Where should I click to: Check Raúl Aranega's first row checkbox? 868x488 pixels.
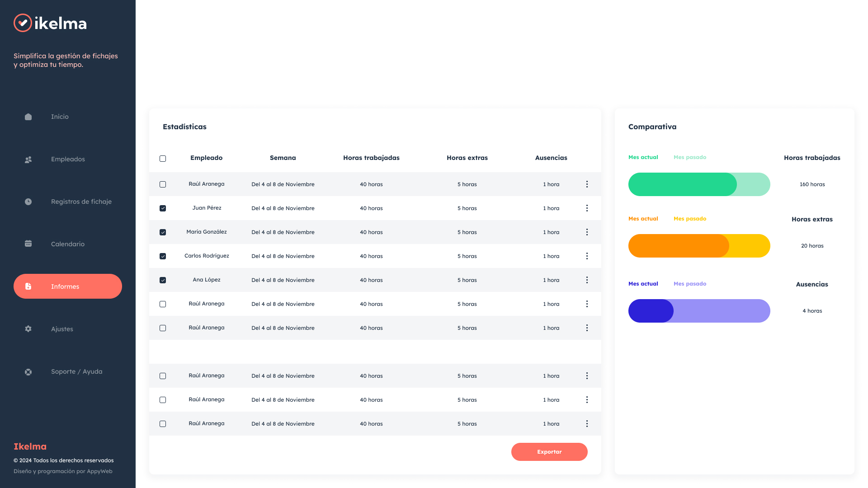tap(163, 184)
